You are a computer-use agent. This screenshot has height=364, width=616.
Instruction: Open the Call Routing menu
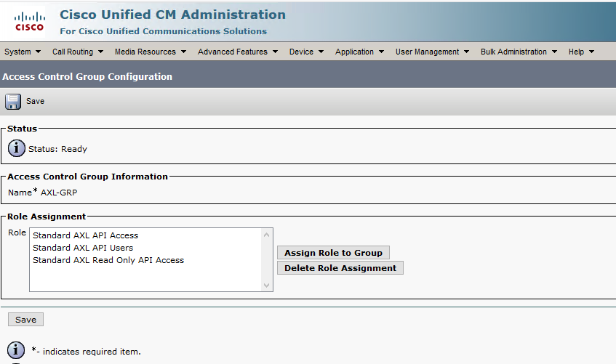(77, 52)
